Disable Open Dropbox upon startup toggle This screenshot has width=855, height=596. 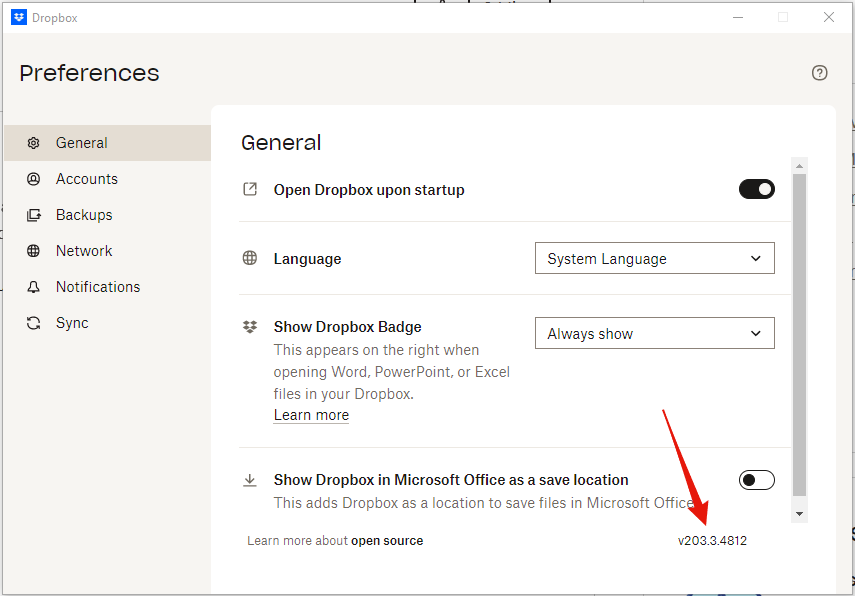pyautogui.click(x=756, y=189)
